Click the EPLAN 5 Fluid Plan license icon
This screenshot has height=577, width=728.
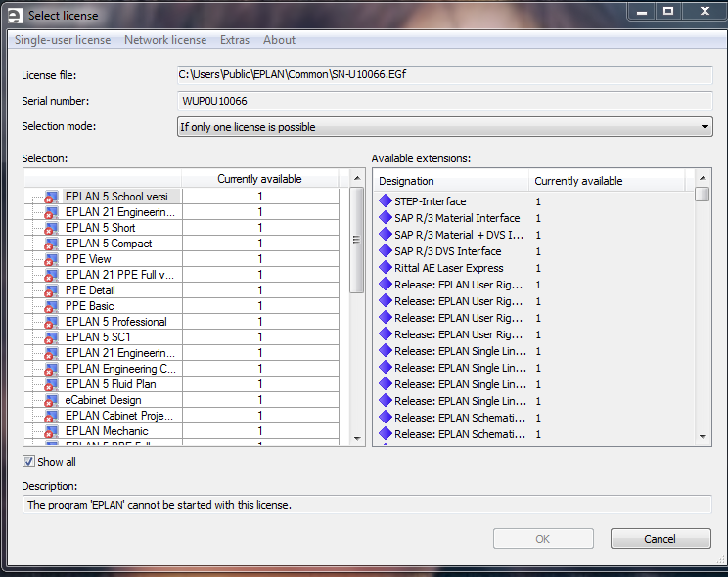51,384
